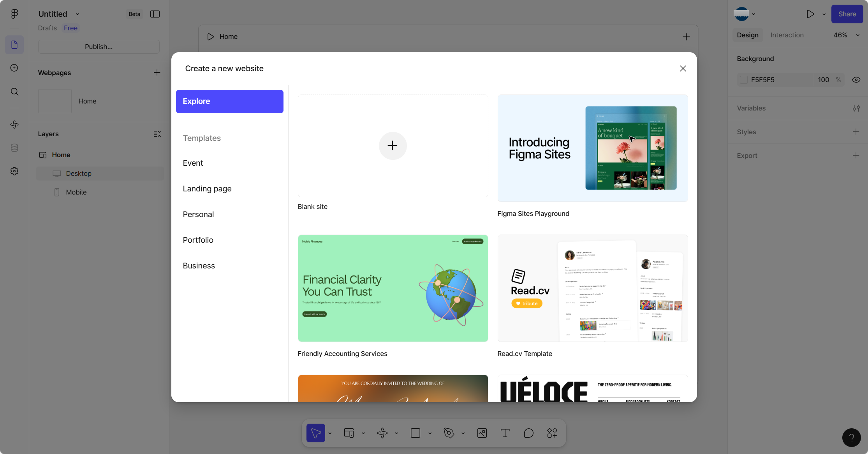Viewport: 868px width, 454px height.
Task: Collapse layers with the Layers list icon
Action: [157, 134]
